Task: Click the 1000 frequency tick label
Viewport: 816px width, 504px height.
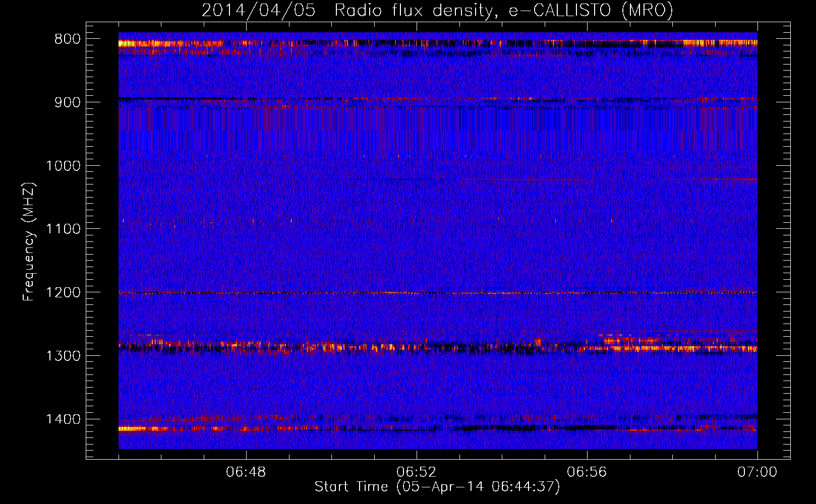Action: pyautogui.click(x=63, y=166)
